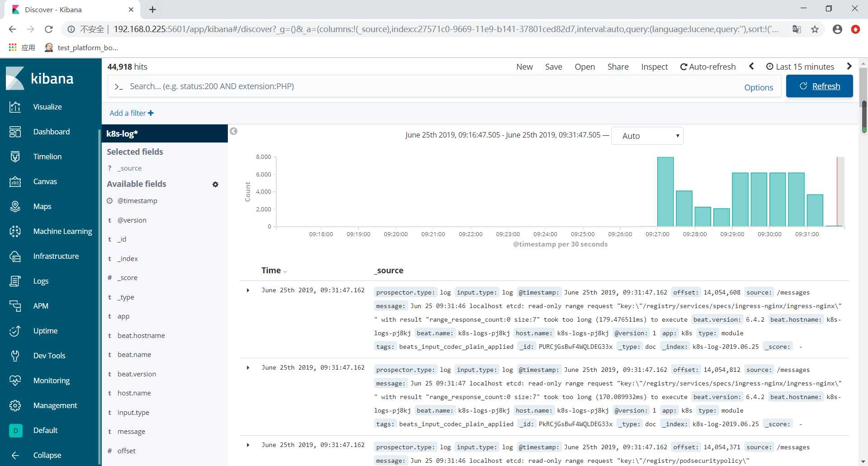Open the histogram interval Auto dropdown

tap(647, 136)
